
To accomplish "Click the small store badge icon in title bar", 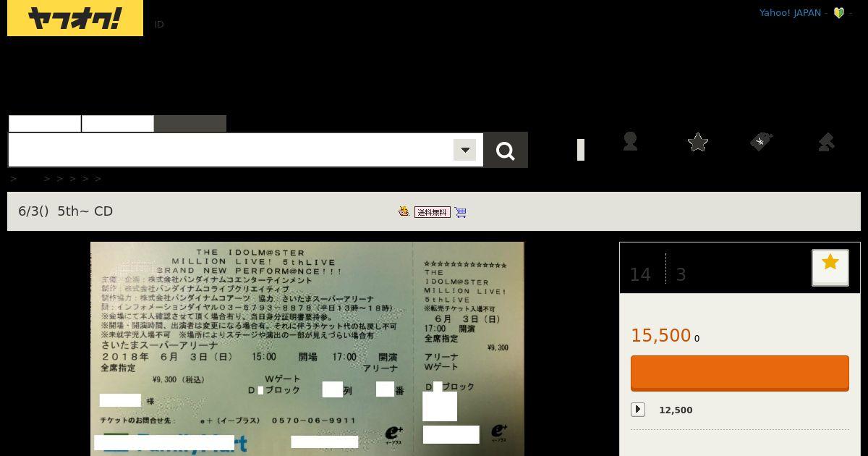I will click(404, 211).
